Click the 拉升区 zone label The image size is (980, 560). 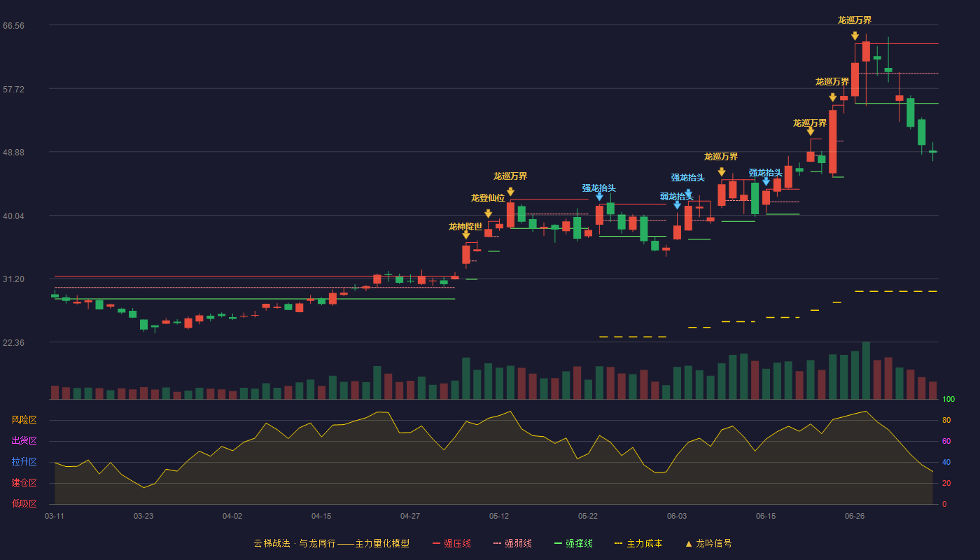tap(24, 462)
